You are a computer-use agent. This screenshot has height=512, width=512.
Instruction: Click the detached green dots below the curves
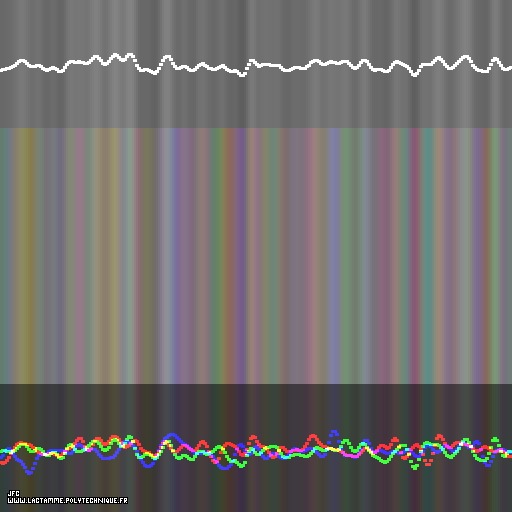tap(414, 464)
